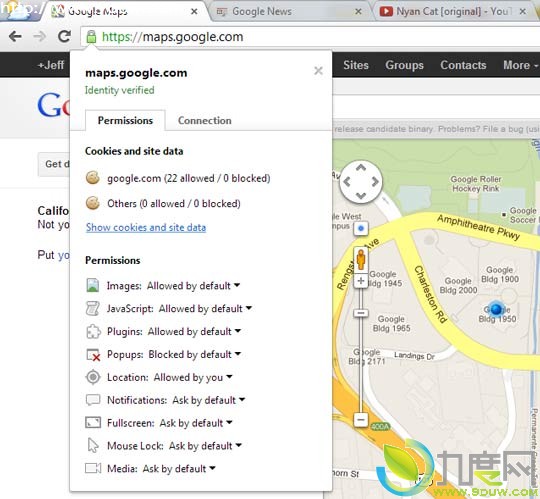This screenshot has height=499, width=540.
Task: Expand the More menu in Google bar
Action: point(520,65)
